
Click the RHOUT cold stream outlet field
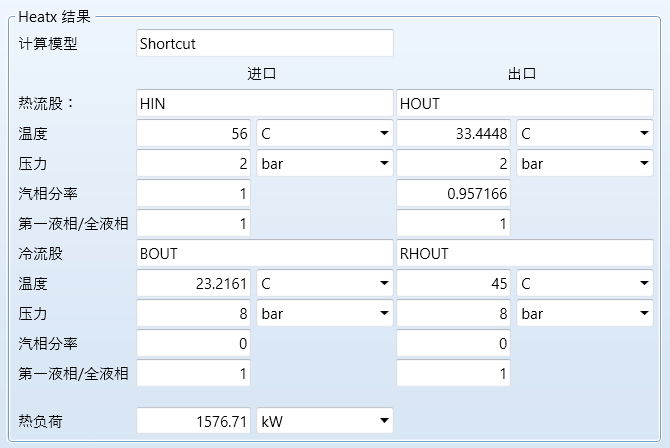[524, 253]
